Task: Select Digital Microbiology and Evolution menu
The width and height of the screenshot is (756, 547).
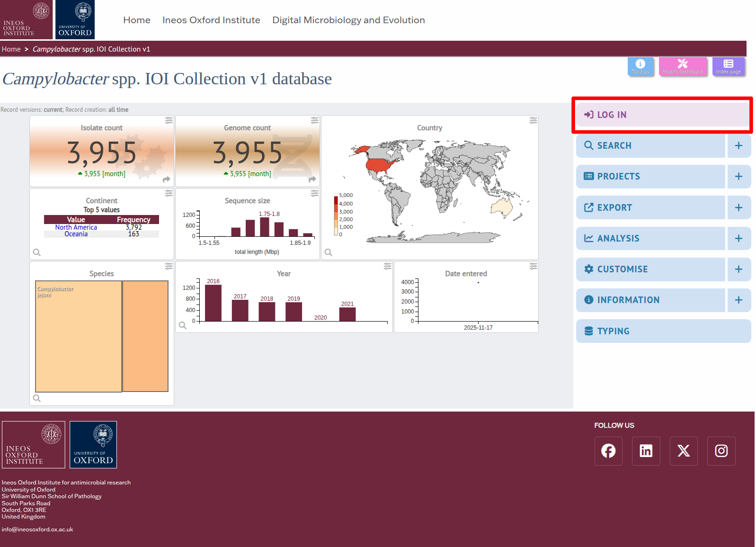Action: 348,20
